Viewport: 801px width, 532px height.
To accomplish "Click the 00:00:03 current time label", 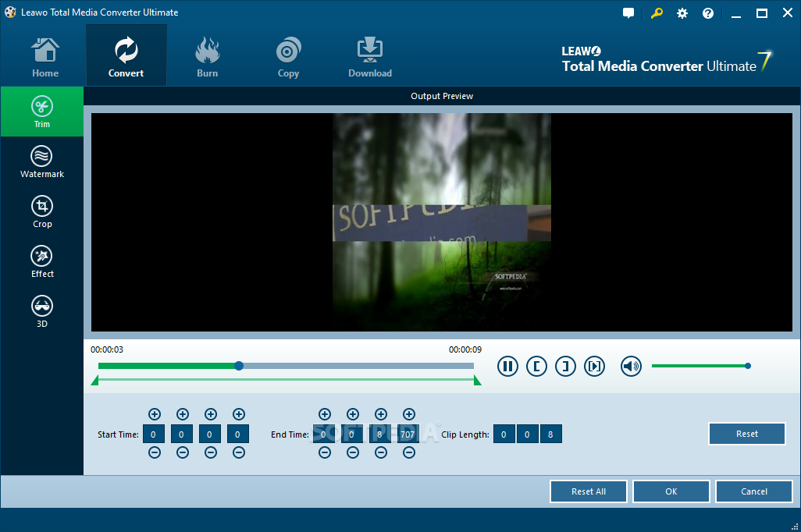I will 107,349.
